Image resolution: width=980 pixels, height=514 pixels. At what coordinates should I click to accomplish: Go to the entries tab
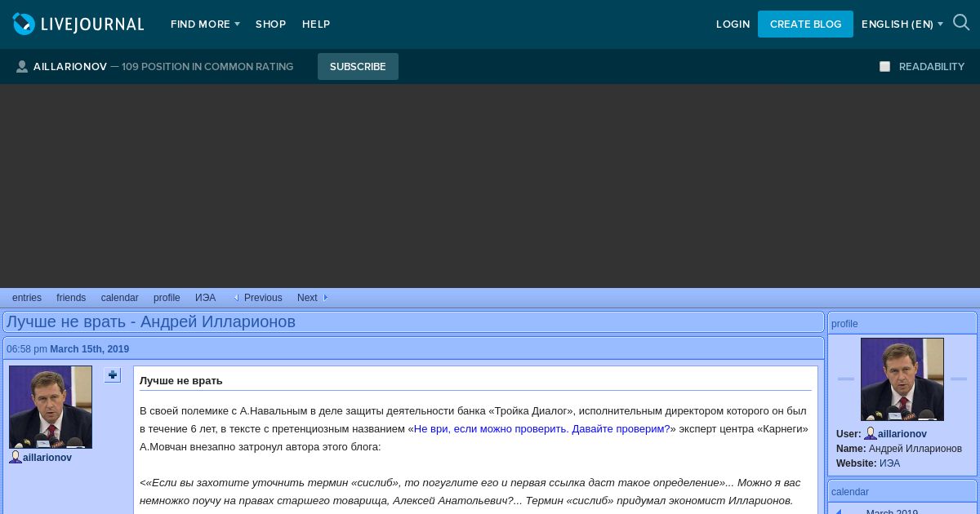pyautogui.click(x=27, y=298)
